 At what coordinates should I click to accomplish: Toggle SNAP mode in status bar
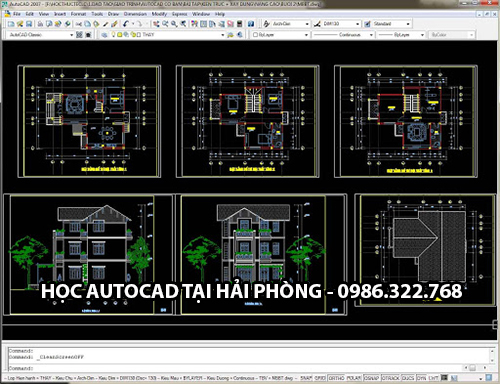tap(306, 378)
